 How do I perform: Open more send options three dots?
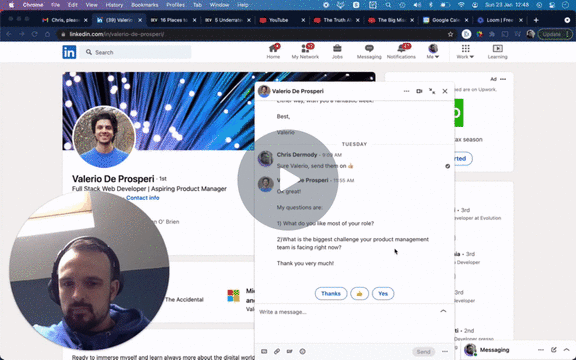(445, 352)
